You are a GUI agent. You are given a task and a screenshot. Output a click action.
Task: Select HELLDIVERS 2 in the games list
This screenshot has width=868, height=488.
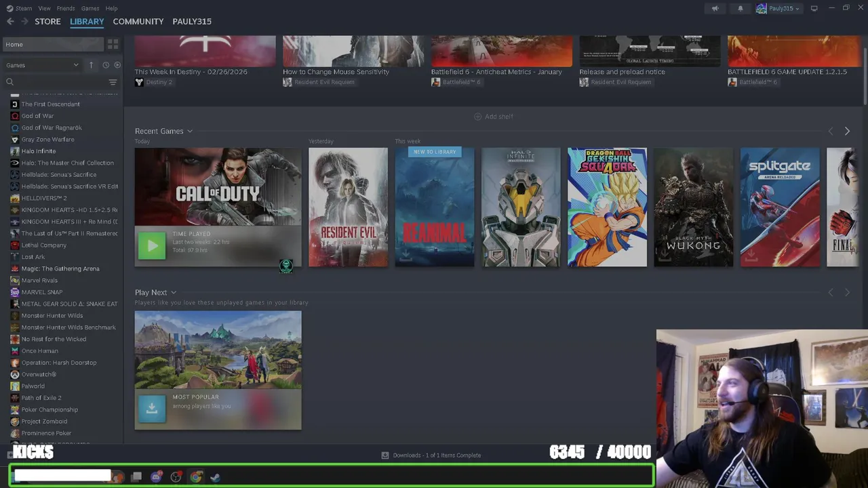[x=43, y=198]
